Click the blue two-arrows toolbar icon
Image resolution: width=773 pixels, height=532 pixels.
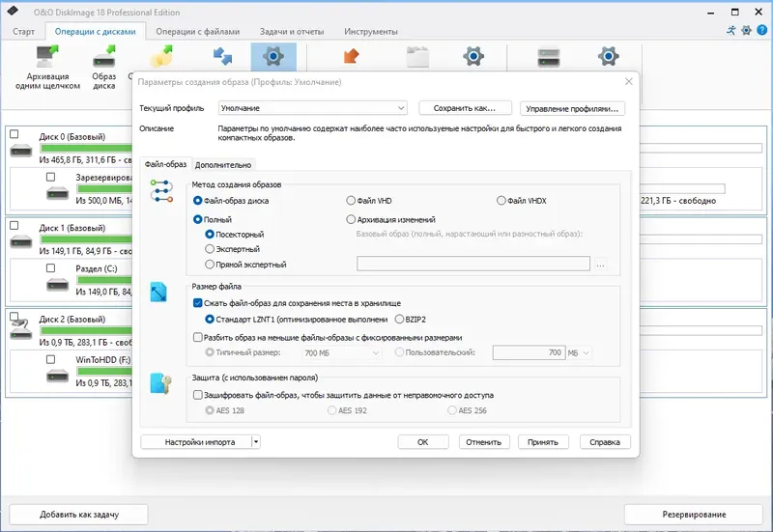(222, 57)
